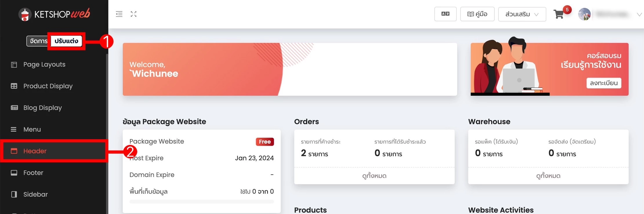The width and height of the screenshot is (644, 214).
Task: Expand the ส่วนเสริม dropdown
Action: pyautogui.click(x=522, y=14)
